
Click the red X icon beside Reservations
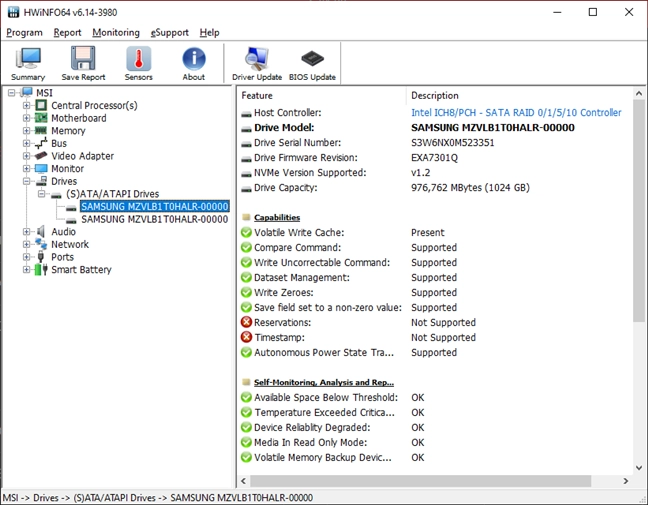coord(246,322)
